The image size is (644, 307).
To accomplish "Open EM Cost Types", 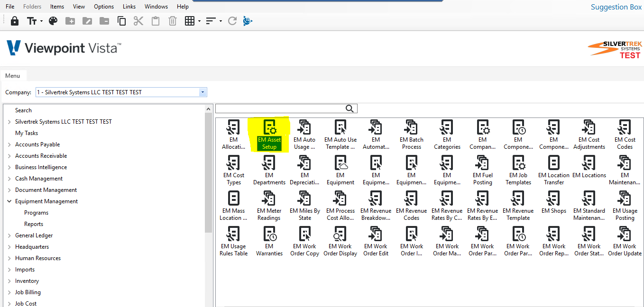I will point(234,171).
